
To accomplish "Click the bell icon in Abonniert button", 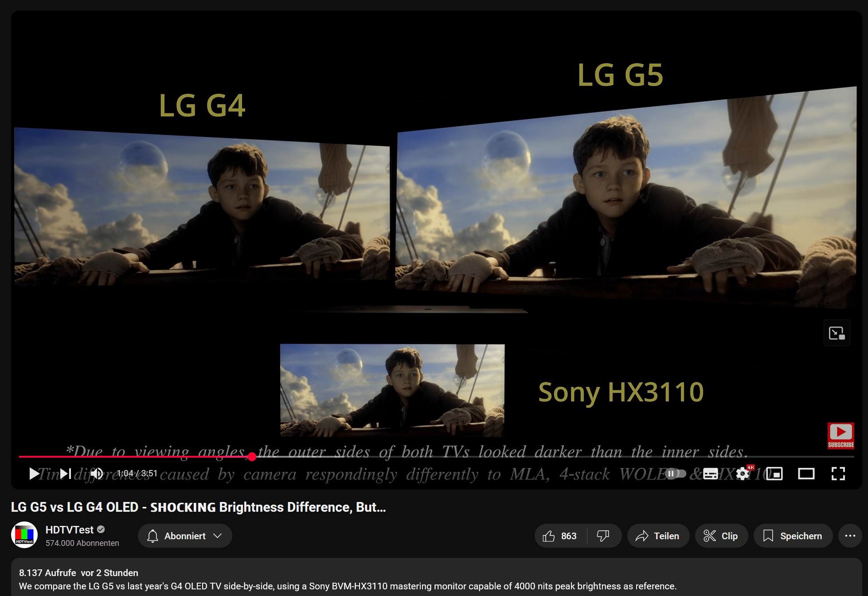I will [152, 536].
